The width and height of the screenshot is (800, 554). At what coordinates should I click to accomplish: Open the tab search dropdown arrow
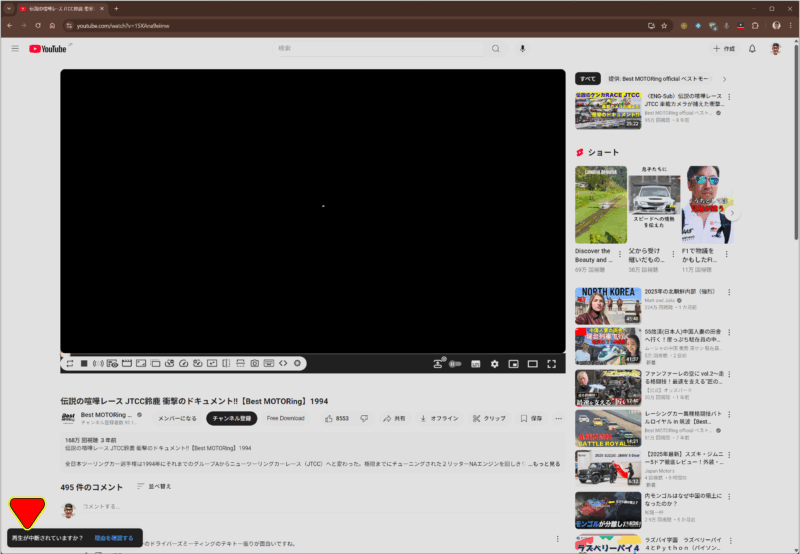tap(9, 9)
